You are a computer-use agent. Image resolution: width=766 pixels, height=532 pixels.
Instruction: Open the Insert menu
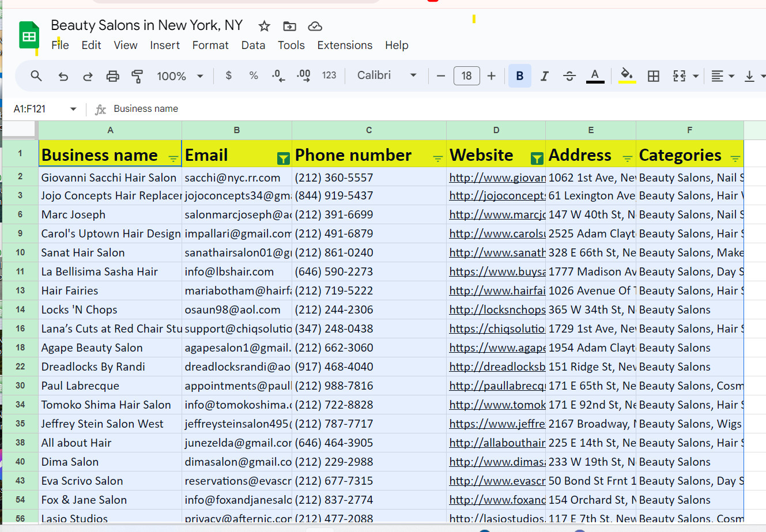tap(165, 45)
